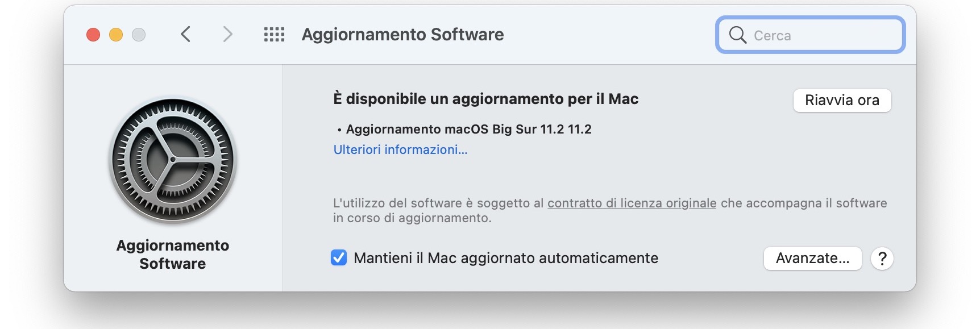Click the Aggiornamento Software window title
980x329 pixels.
pos(401,35)
